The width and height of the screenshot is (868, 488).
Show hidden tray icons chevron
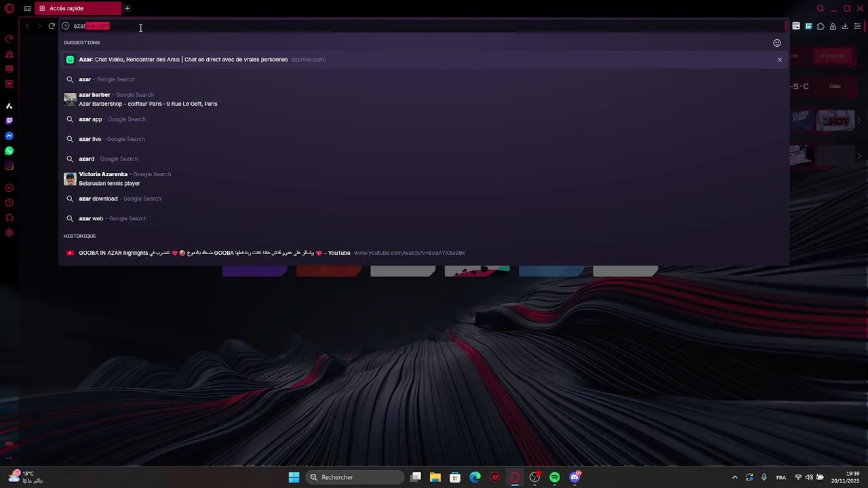[734, 477]
